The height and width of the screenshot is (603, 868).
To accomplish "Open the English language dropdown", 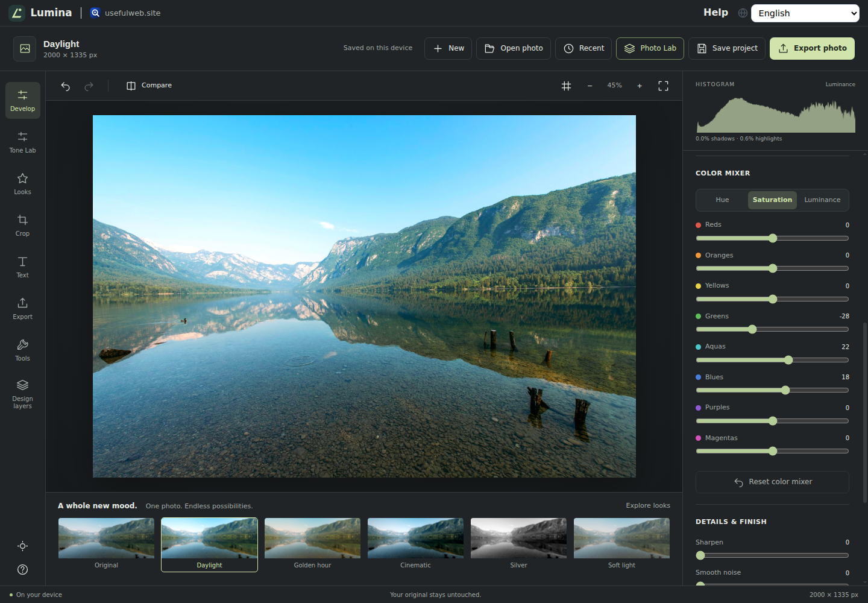I will coord(805,13).
